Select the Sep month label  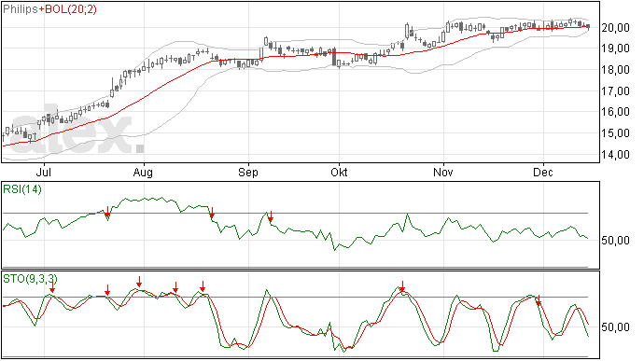(x=248, y=173)
